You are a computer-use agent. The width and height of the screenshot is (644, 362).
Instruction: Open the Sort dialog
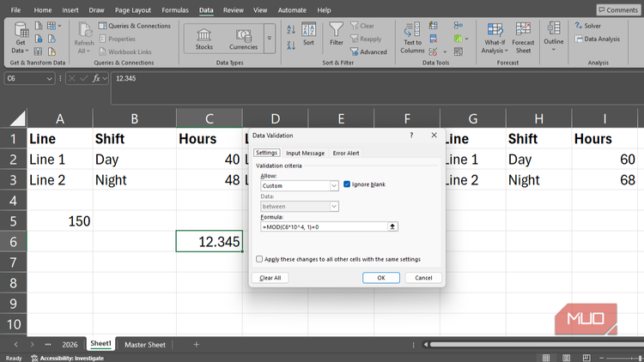pos(308,33)
